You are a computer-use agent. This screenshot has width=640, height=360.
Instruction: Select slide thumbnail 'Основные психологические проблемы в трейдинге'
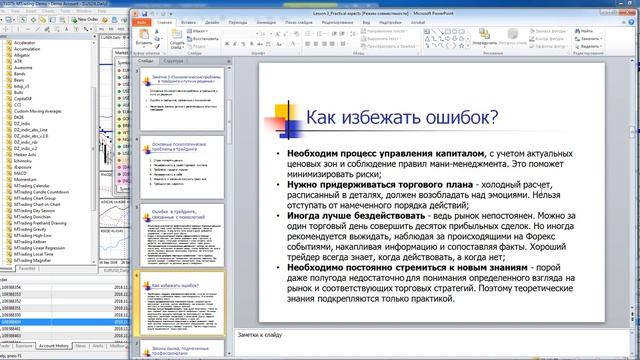[182, 167]
